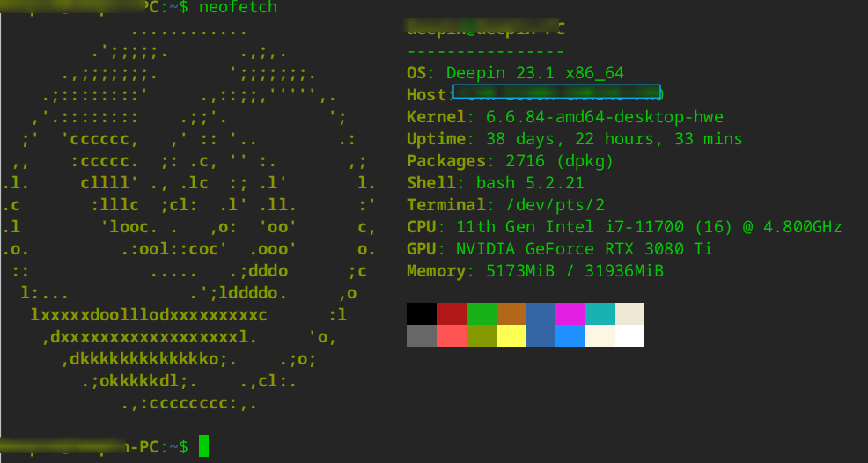
Task: Select "11th Gen Intel i7-11700" CPU text
Action: point(570,227)
